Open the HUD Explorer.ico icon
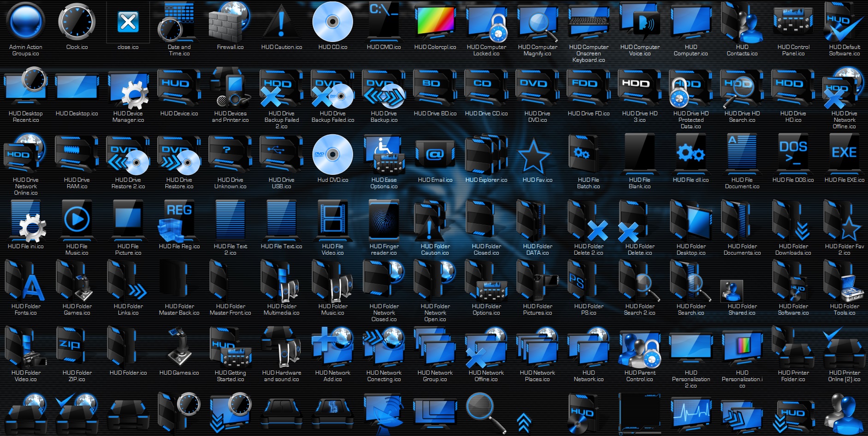 [486, 156]
